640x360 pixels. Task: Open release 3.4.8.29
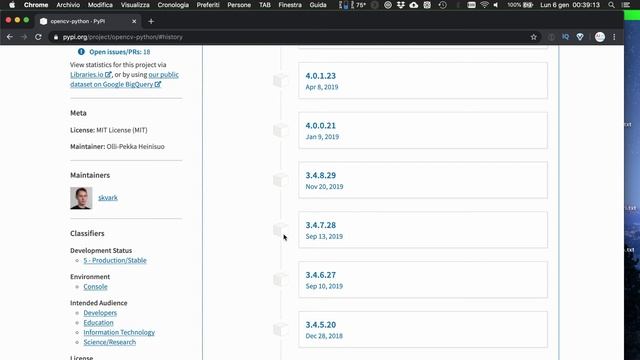pyautogui.click(x=423, y=180)
